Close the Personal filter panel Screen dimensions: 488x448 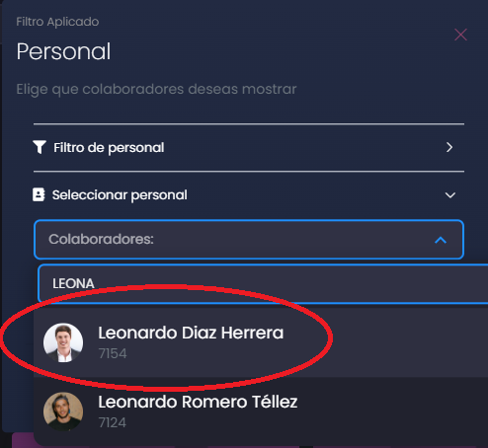[x=460, y=35]
